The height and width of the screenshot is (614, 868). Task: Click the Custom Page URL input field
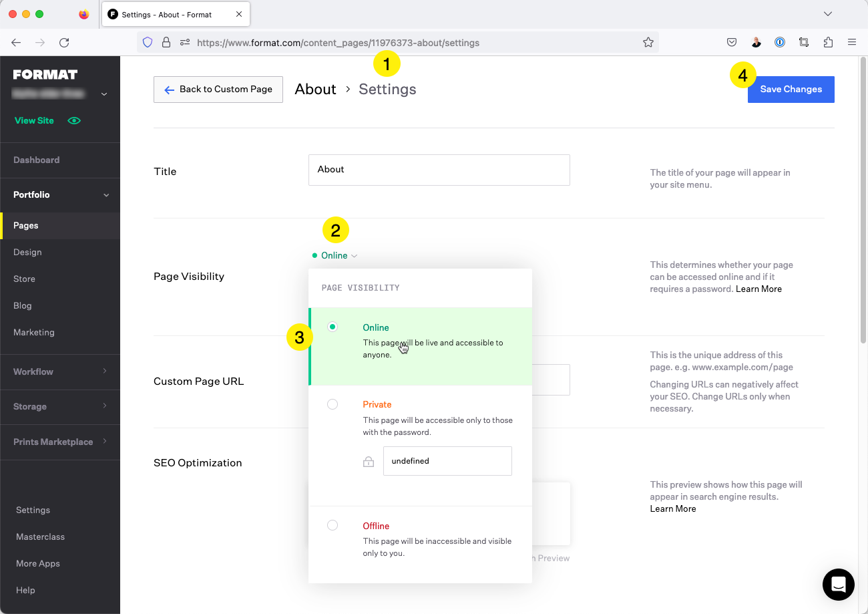point(551,379)
